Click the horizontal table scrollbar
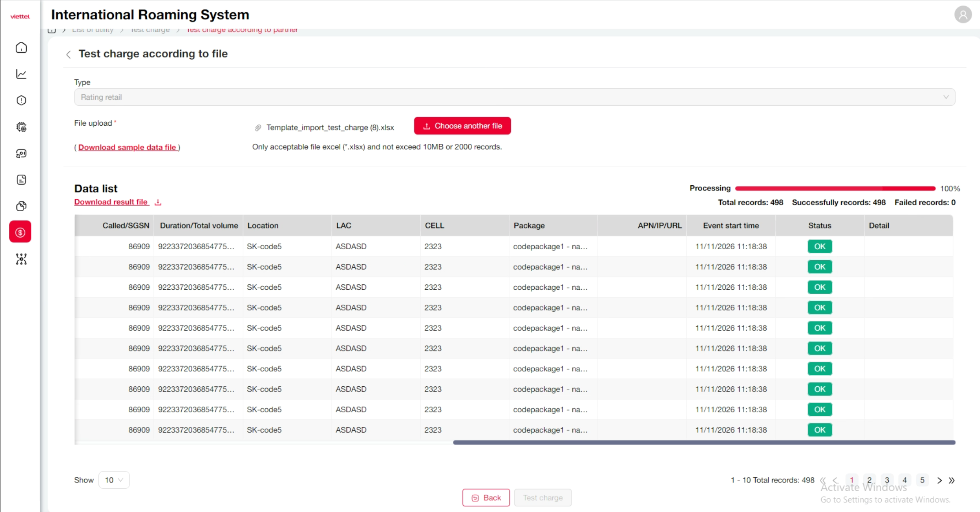 point(704,442)
